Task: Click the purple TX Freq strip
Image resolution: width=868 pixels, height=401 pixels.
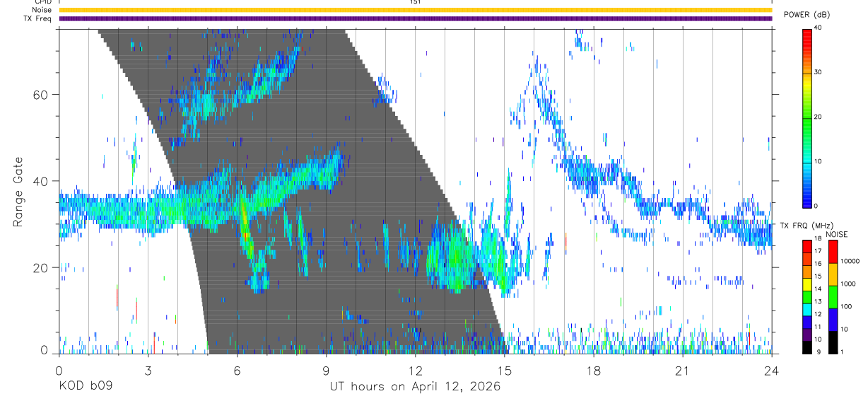Action: [x=415, y=18]
